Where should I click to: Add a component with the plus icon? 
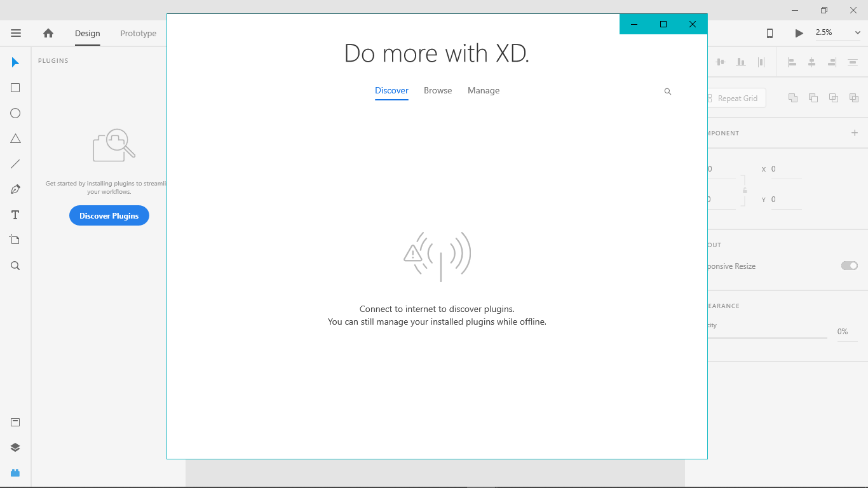[855, 133]
